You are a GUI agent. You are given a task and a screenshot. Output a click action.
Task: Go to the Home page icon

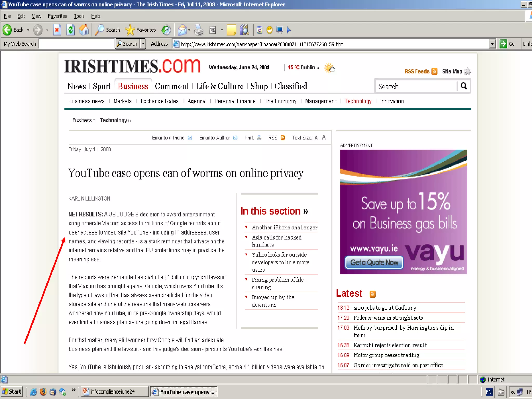coord(84,30)
